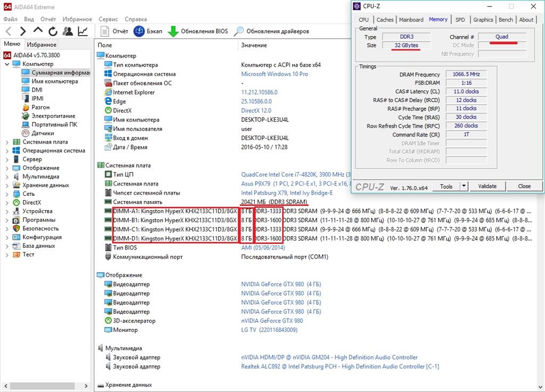
Task: Navigate up one level with the up arrow icon
Action: point(38,30)
